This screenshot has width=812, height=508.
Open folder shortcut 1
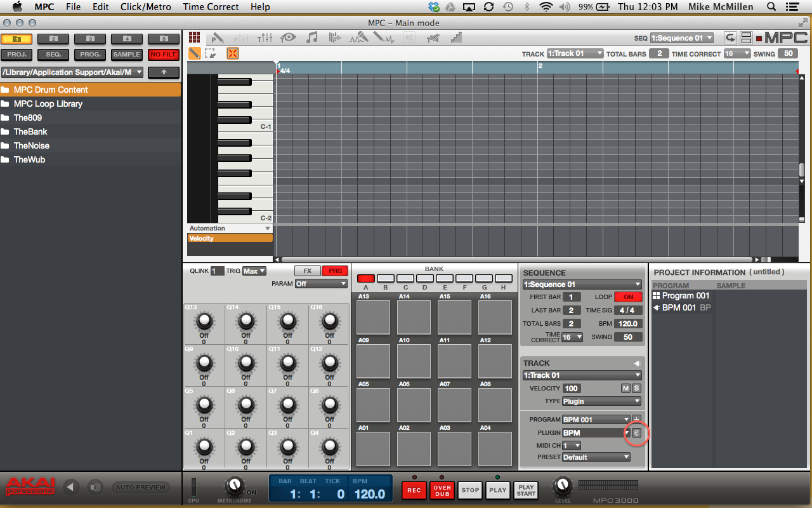pos(16,39)
